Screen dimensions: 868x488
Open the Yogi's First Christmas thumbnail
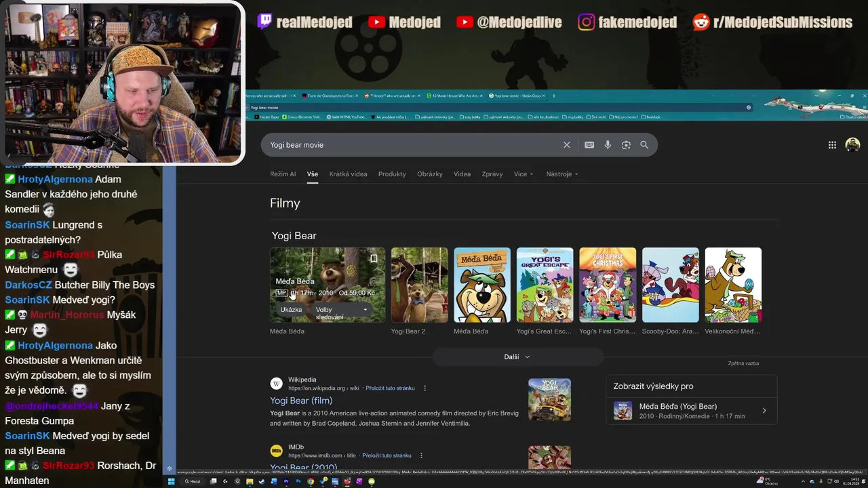click(x=608, y=285)
